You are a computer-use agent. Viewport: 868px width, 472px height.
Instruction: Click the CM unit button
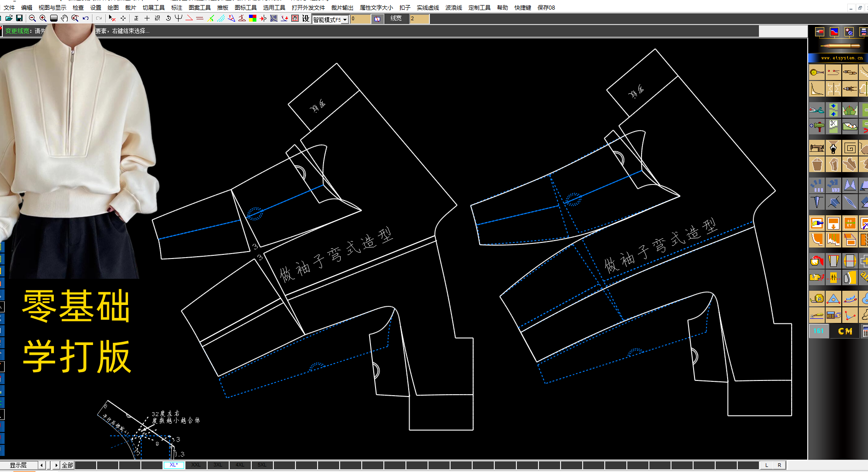pos(845,331)
